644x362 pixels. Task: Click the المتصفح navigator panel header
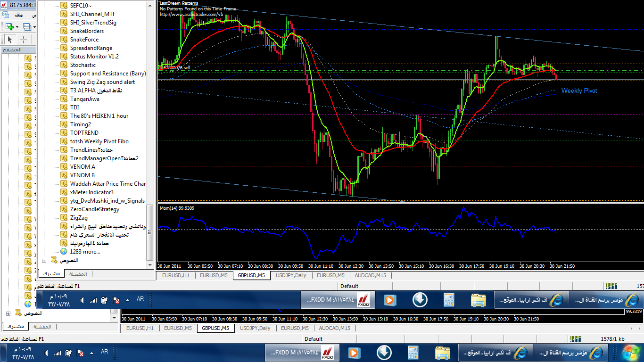click(18, 49)
